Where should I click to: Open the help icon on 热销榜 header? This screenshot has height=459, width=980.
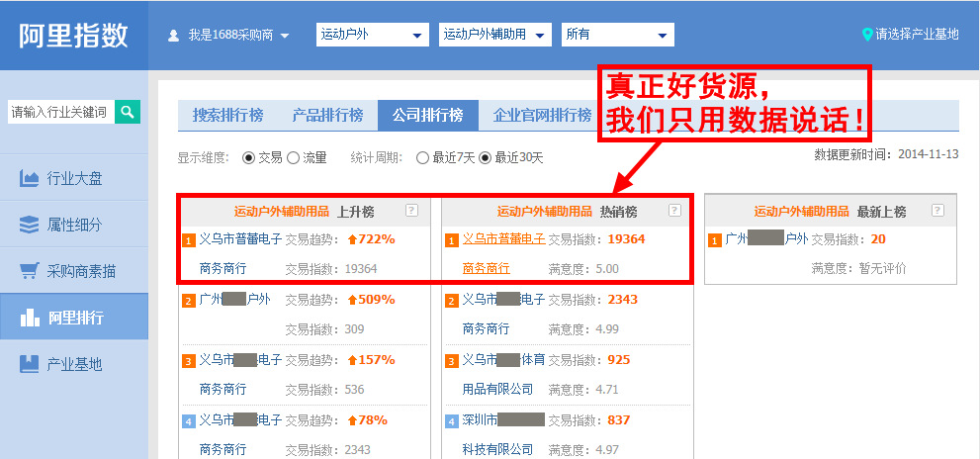(674, 210)
